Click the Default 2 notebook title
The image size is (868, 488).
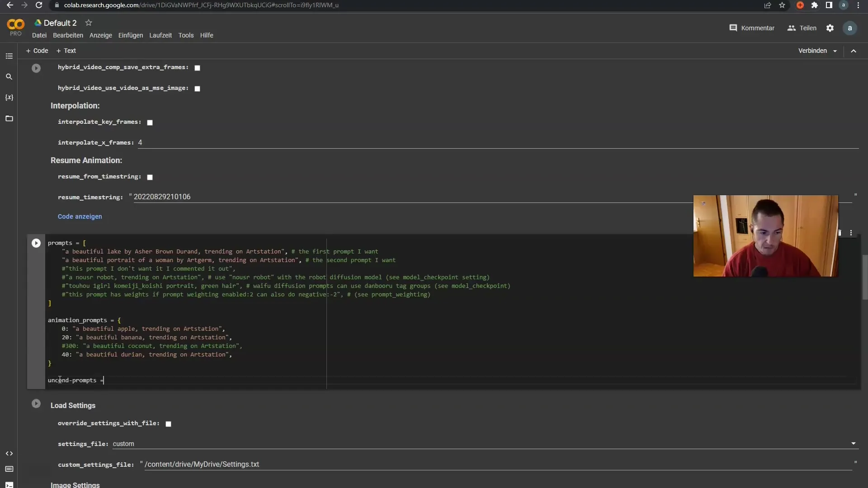(x=60, y=23)
